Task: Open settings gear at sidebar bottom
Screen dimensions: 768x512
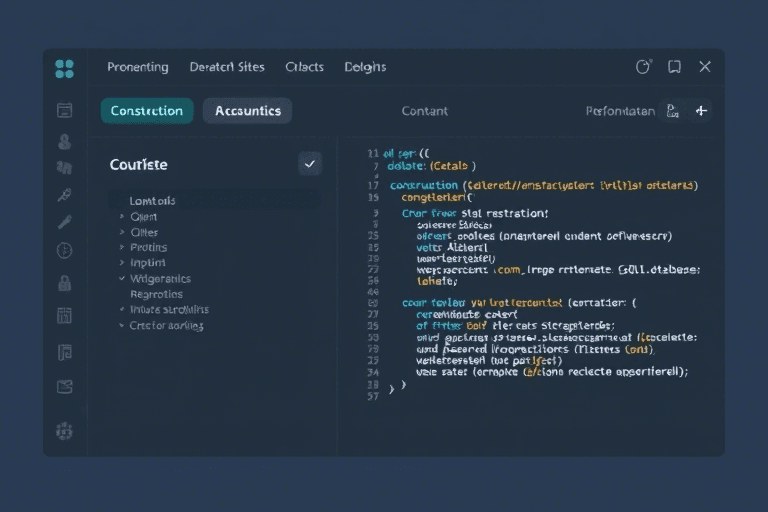Action: pos(64,431)
